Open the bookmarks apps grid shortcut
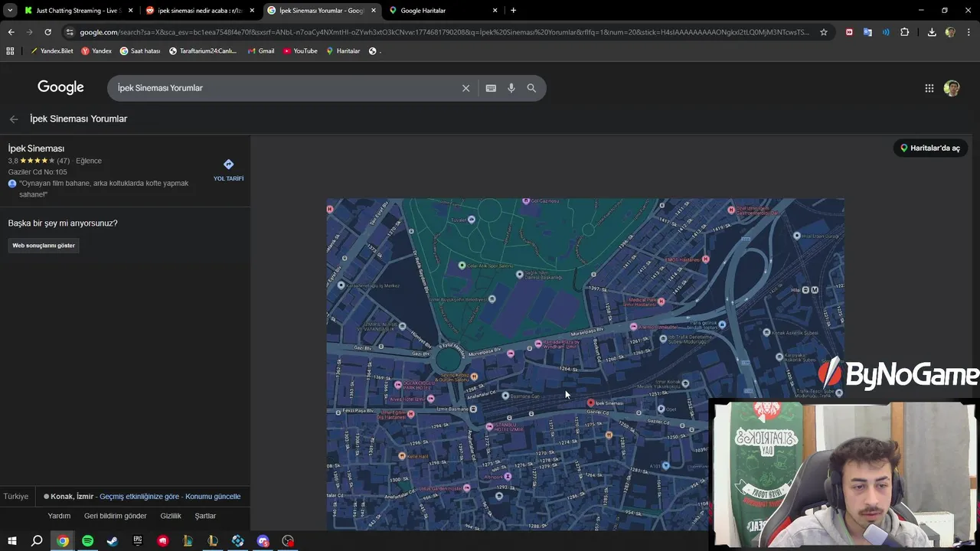Image resolution: width=980 pixels, height=551 pixels. pyautogui.click(x=10, y=51)
